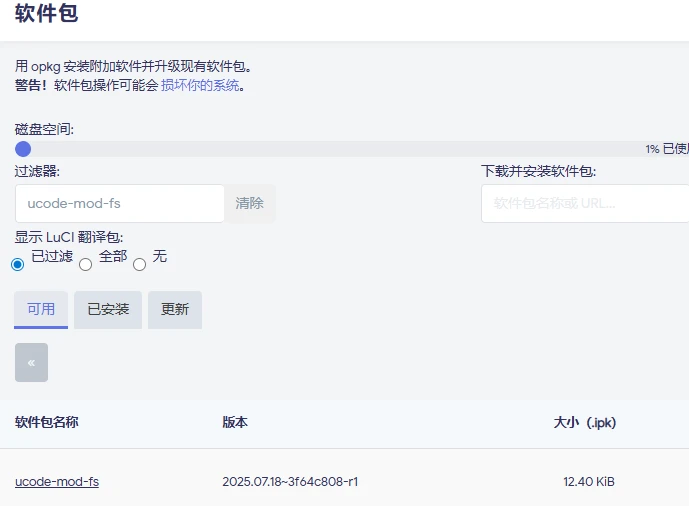Click the 1% 已使用 disk usage text
The width and height of the screenshot is (689, 506).
click(666, 149)
